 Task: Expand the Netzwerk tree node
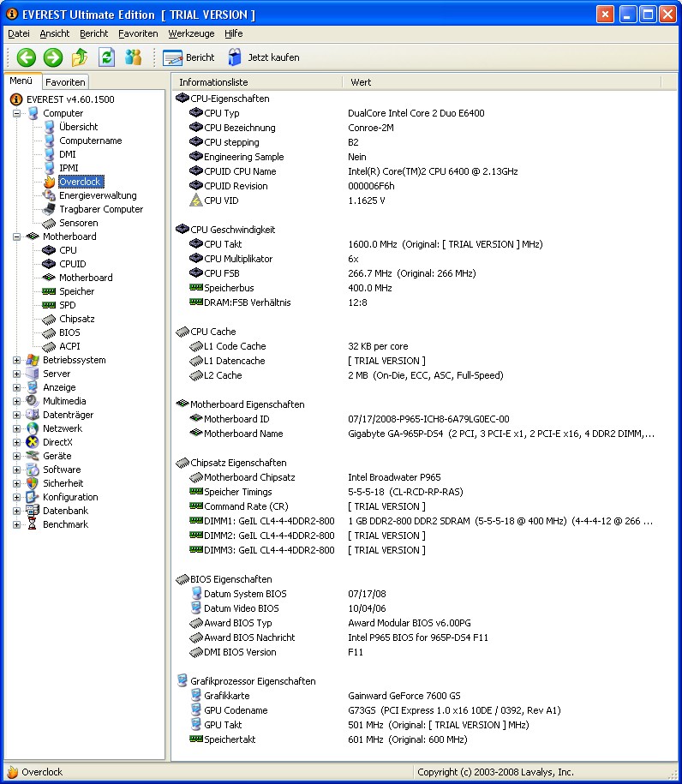click(16, 428)
